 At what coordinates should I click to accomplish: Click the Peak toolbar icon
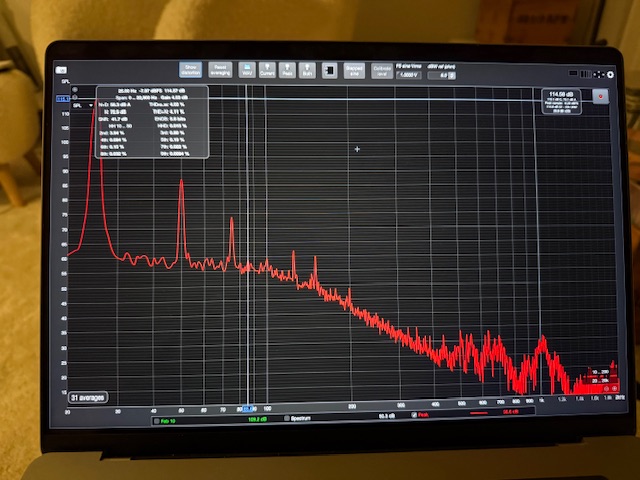tap(288, 70)
